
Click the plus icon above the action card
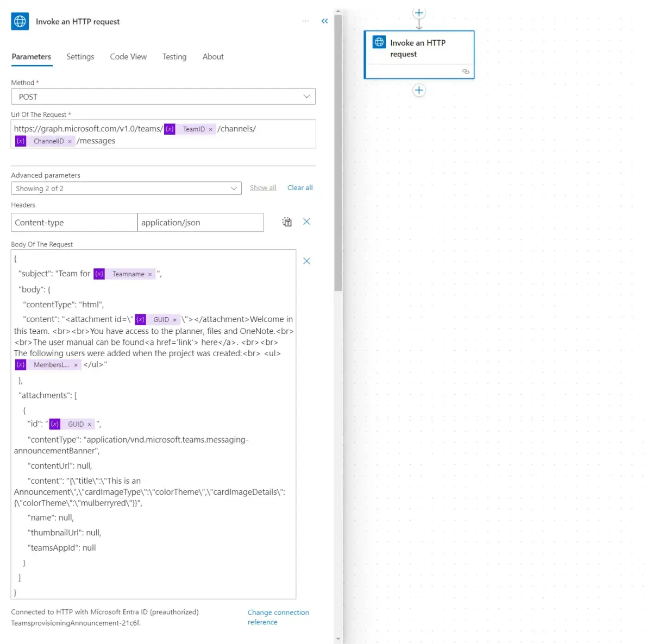pos(419,13)
